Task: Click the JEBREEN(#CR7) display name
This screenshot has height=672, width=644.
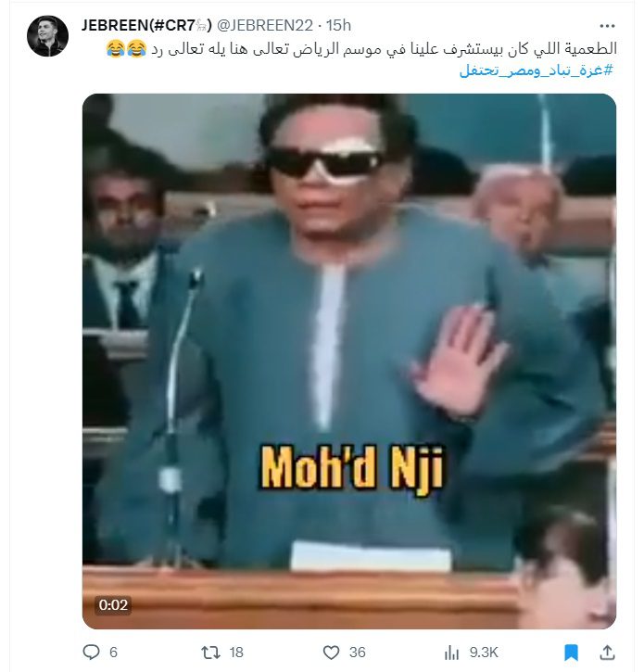Action: click(146, 25)
